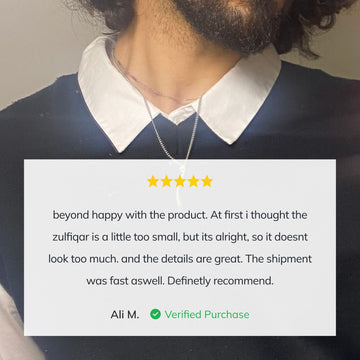This screenshot has width=360, height=360.
Task: Click the reviewer name Ali M.
Action: pyautogui.click(x=125, y=314)
